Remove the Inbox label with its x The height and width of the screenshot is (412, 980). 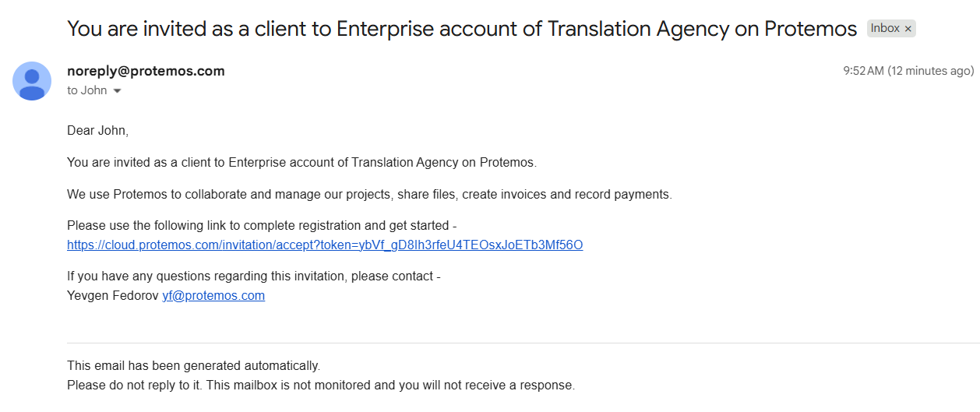(x=908, y=29)
